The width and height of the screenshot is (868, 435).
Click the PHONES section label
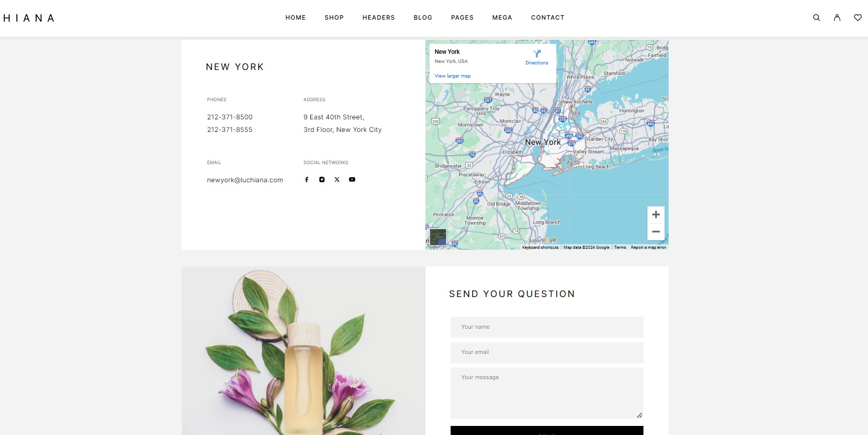pos(217,100)
